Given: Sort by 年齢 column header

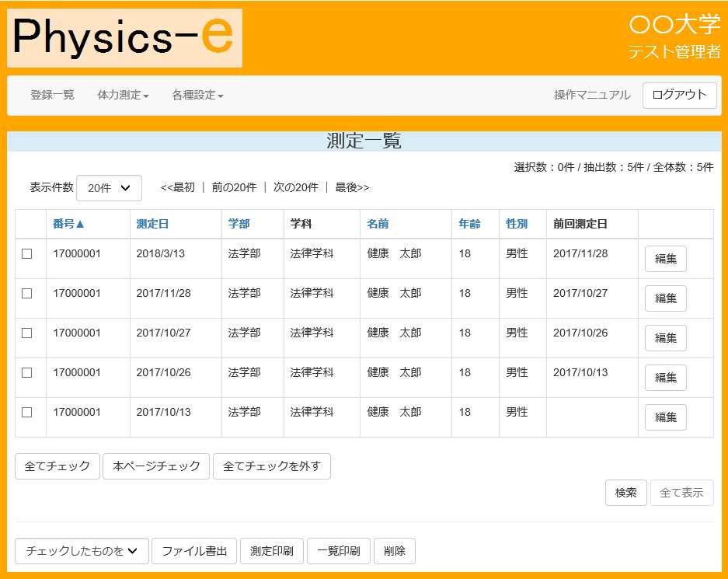Looking at the screenshot, I should (469, 224).
